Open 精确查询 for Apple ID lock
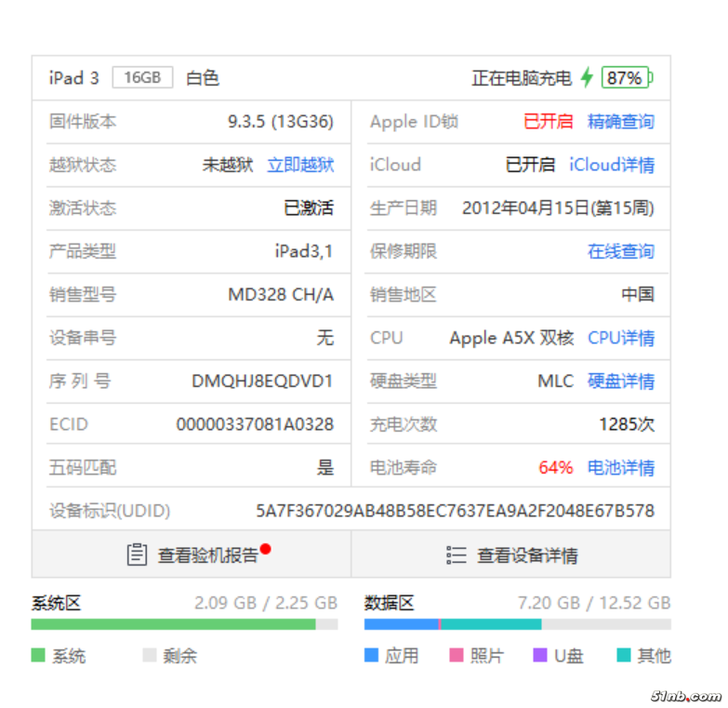 (x=620, y=122)
